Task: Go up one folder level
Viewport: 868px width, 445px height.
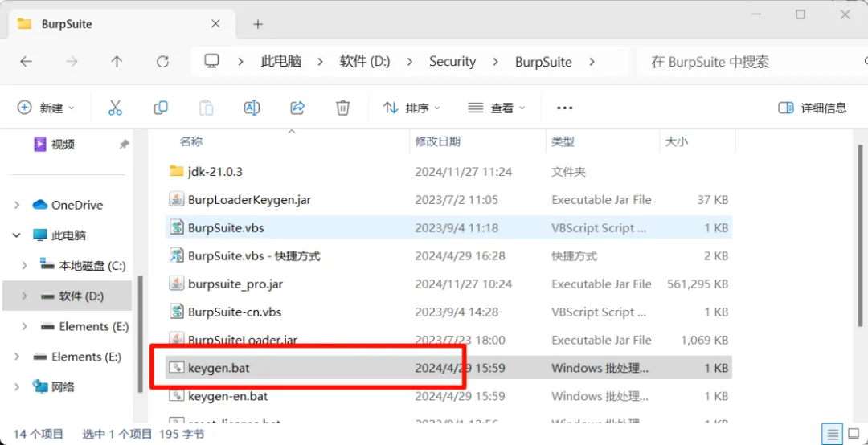Action: point(117,61)
